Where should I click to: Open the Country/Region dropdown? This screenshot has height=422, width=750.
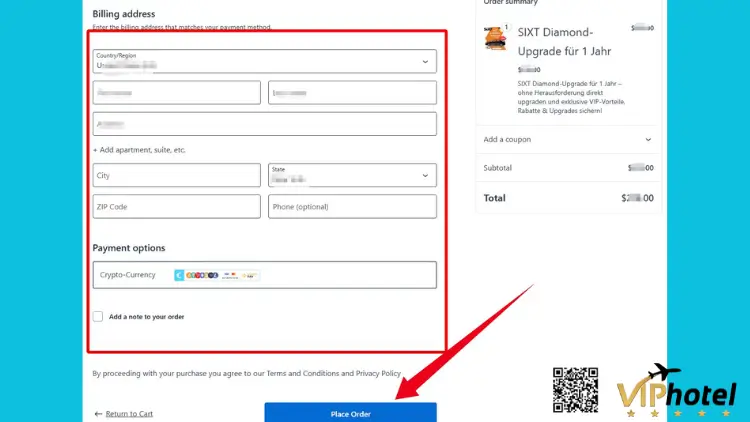point(264,61)
